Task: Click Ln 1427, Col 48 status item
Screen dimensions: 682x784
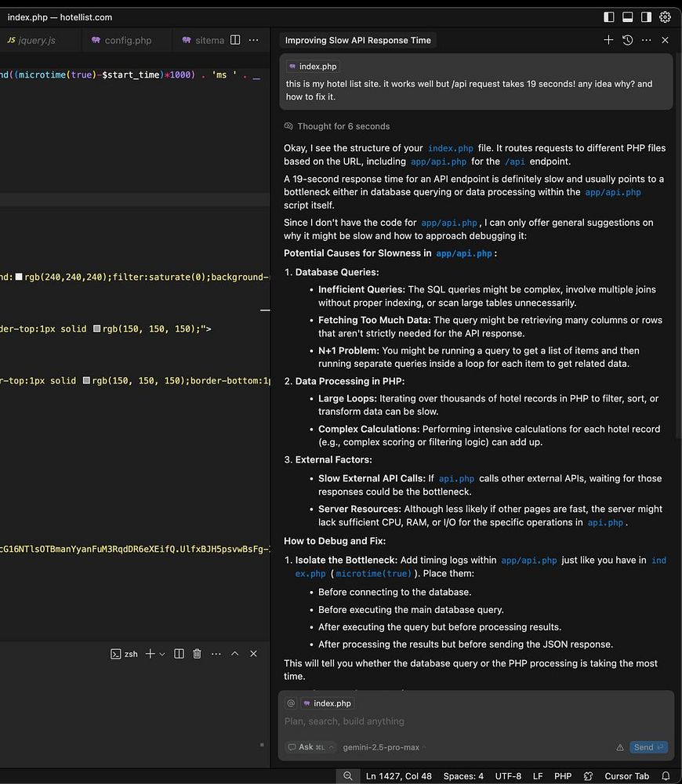Action: 398,776
